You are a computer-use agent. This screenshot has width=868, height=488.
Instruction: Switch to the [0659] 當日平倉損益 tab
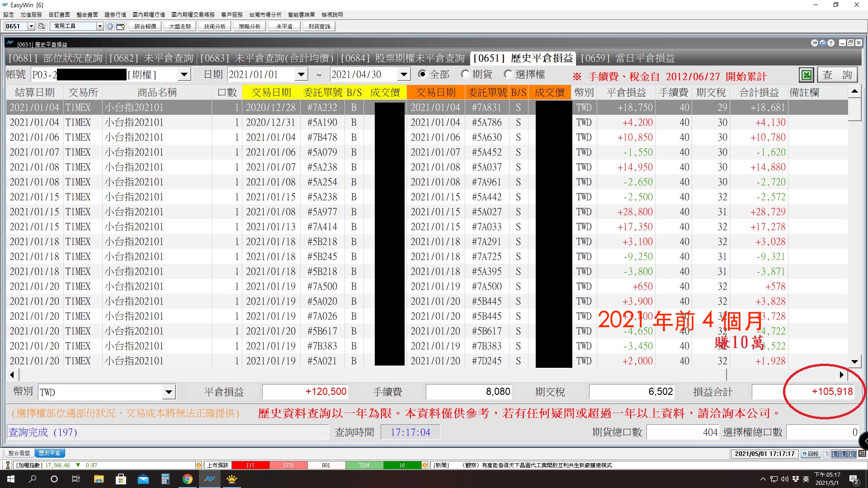[628, 58]
